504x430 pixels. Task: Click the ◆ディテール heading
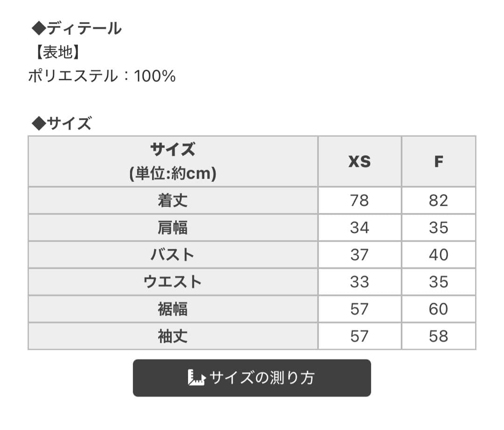coord(77,28)
